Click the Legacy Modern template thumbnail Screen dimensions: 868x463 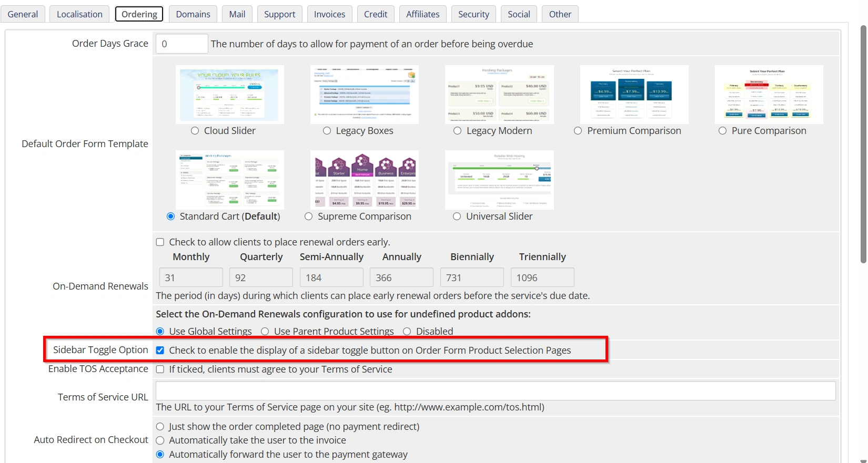(499, 95)
